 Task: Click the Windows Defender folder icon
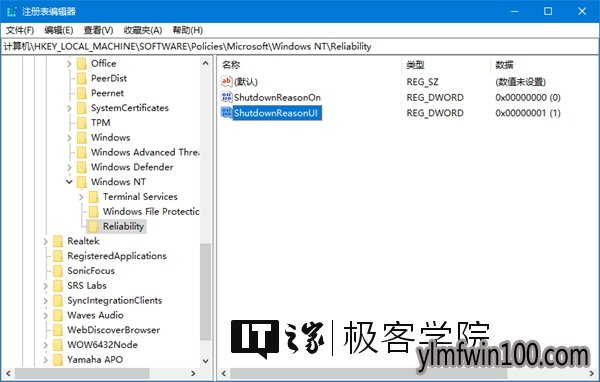tap(82, 167)
